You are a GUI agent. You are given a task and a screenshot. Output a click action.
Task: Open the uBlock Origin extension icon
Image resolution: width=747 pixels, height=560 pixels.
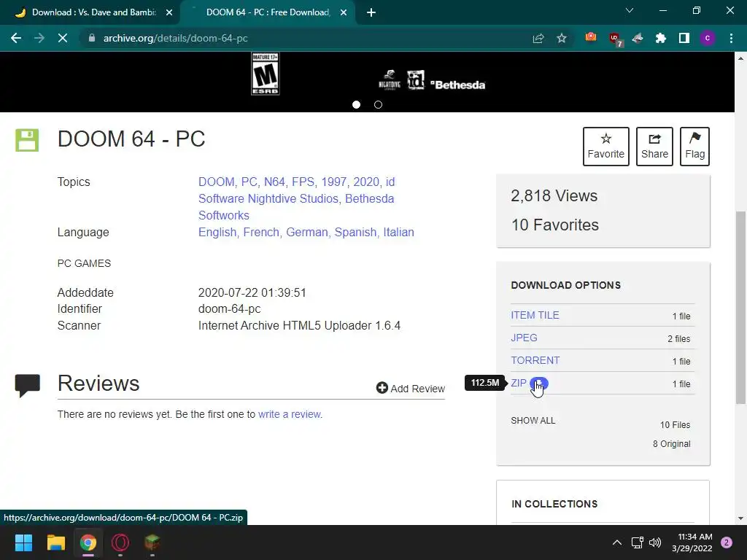(x=615, y=39)
